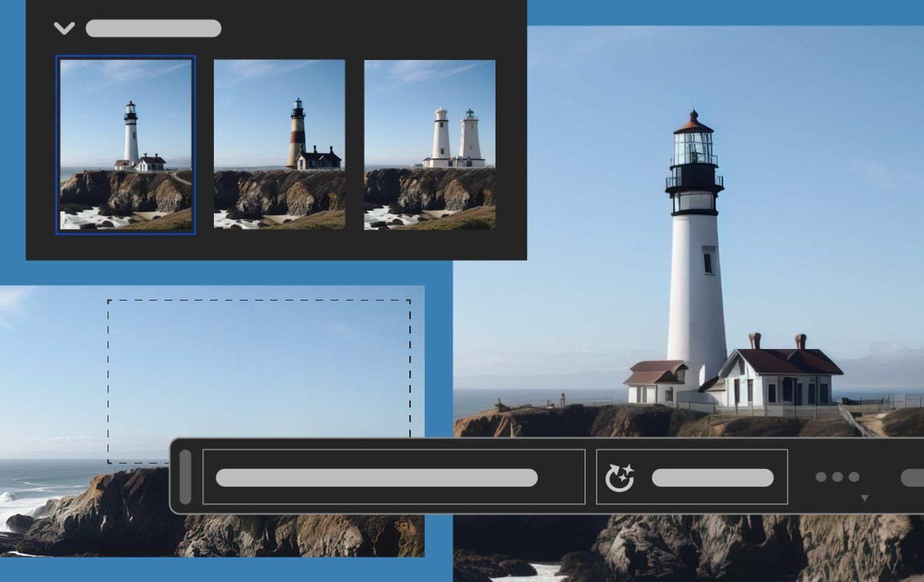
Task: Select the striped lighthouse variation thumbnail
Action: point(280,144)
